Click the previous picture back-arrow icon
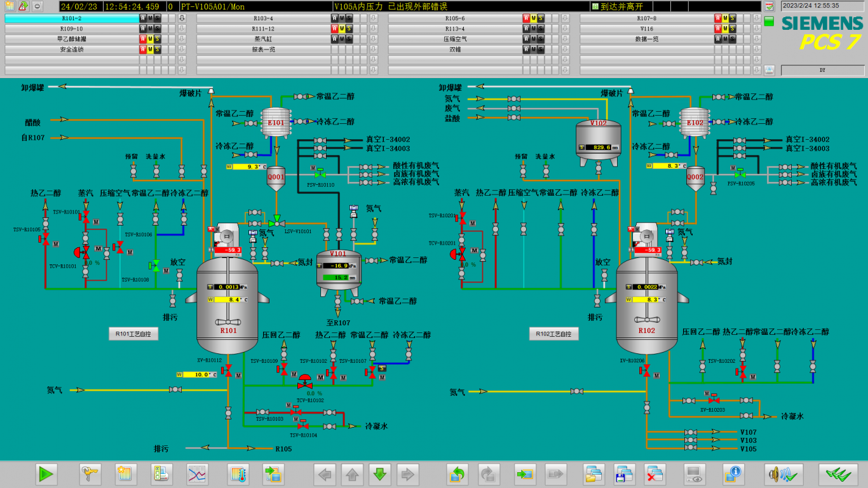 pyautogui.click(x=458, y=474)
